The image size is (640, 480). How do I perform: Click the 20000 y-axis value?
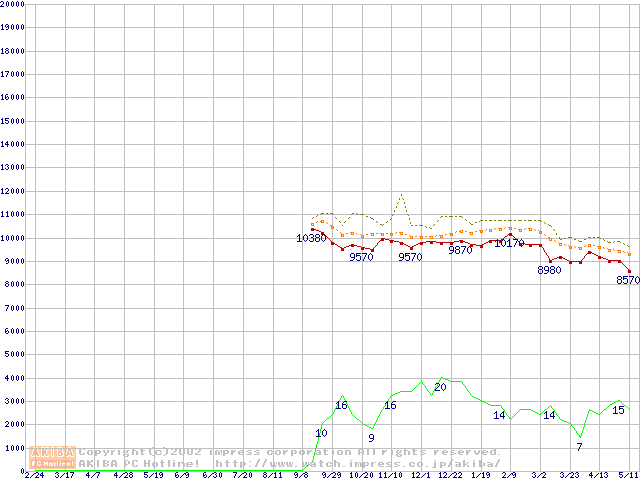pos(11,4)
